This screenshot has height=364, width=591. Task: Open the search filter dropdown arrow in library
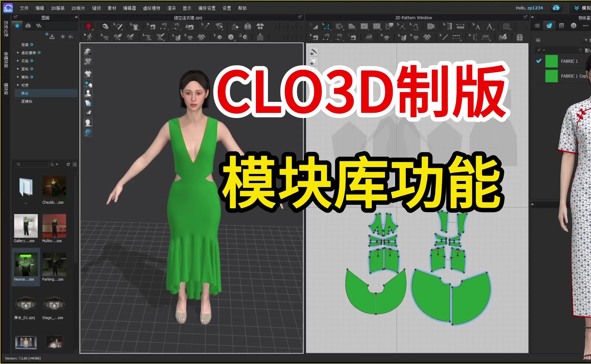(x=57, y=164)
